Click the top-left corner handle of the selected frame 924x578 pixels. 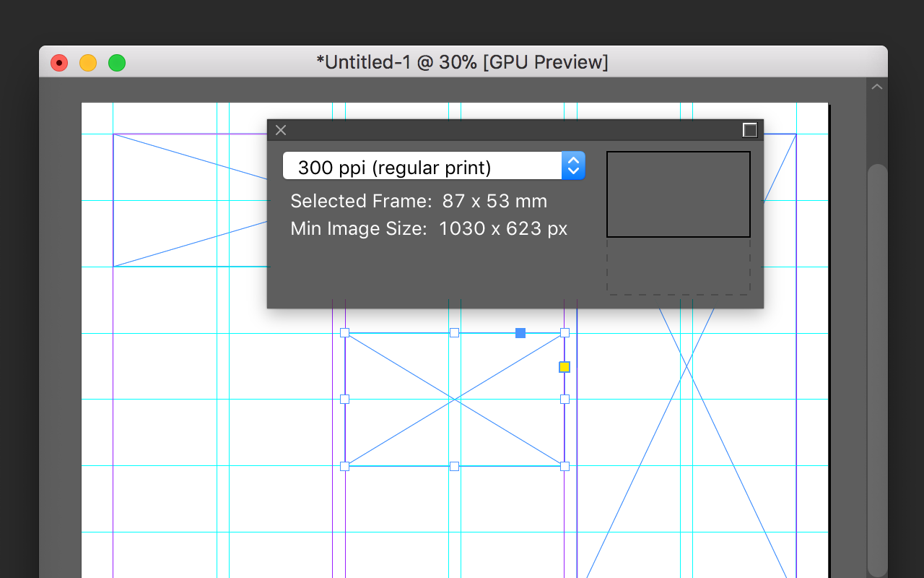click(x=344, y=333)
